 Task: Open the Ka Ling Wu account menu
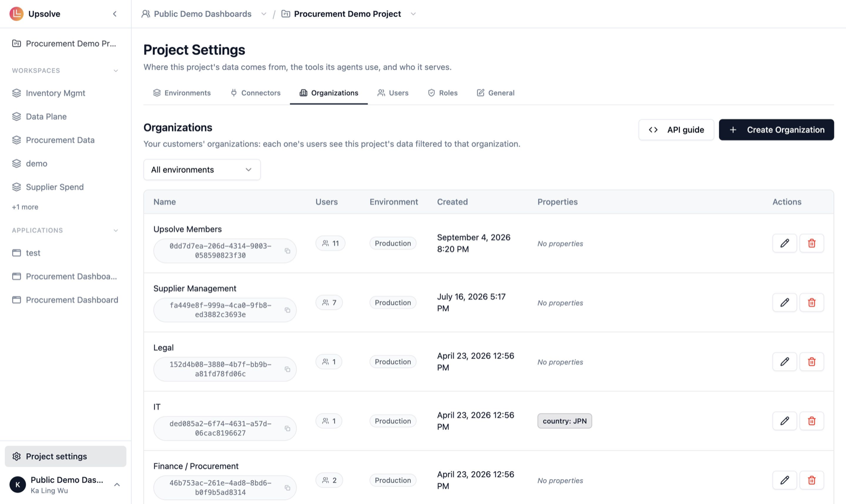point(66,484)
